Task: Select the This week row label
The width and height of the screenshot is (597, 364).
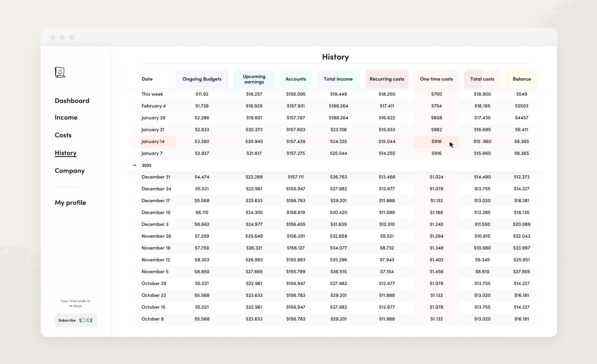Action: 152,94
